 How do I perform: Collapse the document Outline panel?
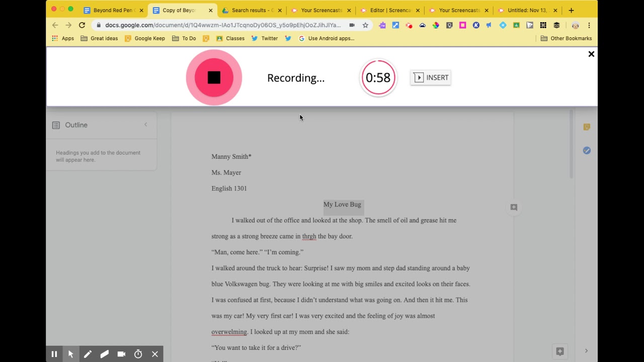tap(146, 125)
